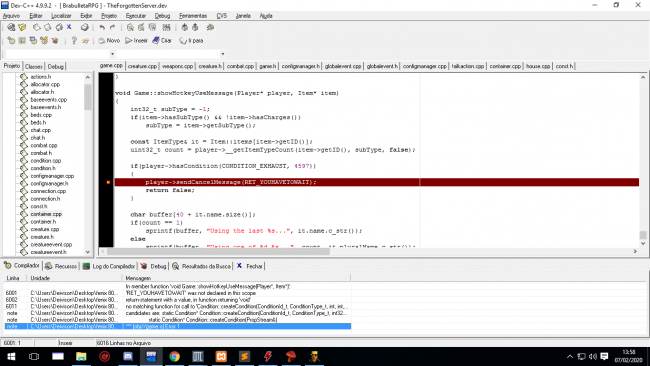Switch to the Debug side panel tab
Screen dimensions: 650x366
pyautogui.click(x=56, y=66)
